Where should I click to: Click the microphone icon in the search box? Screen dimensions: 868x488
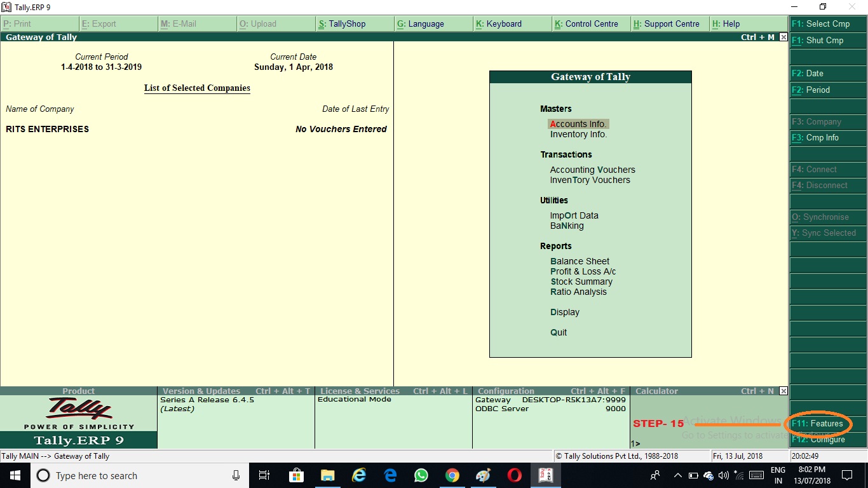point(236,475)
